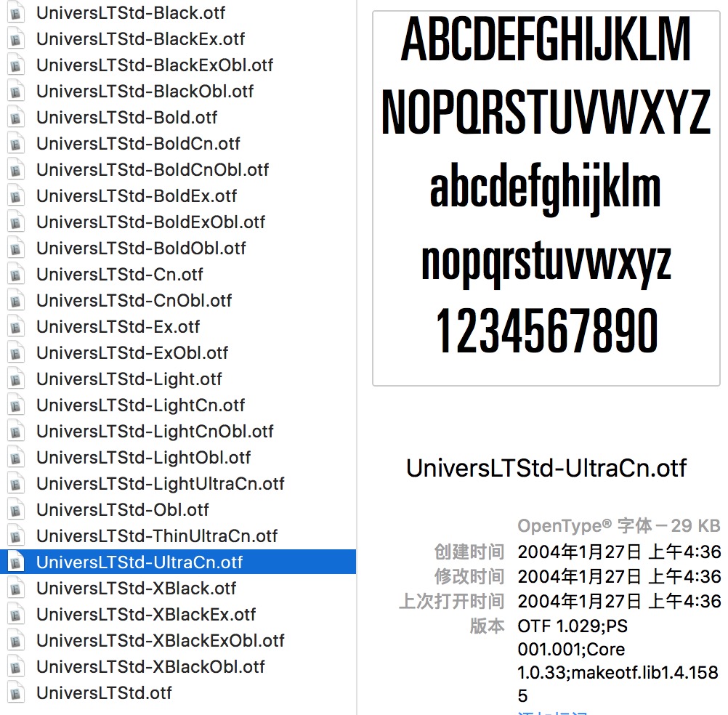The image size is (728, 715).
Task: Select UniversLTStd-XBlackExObl.otf file name
Action: point(161,640)
